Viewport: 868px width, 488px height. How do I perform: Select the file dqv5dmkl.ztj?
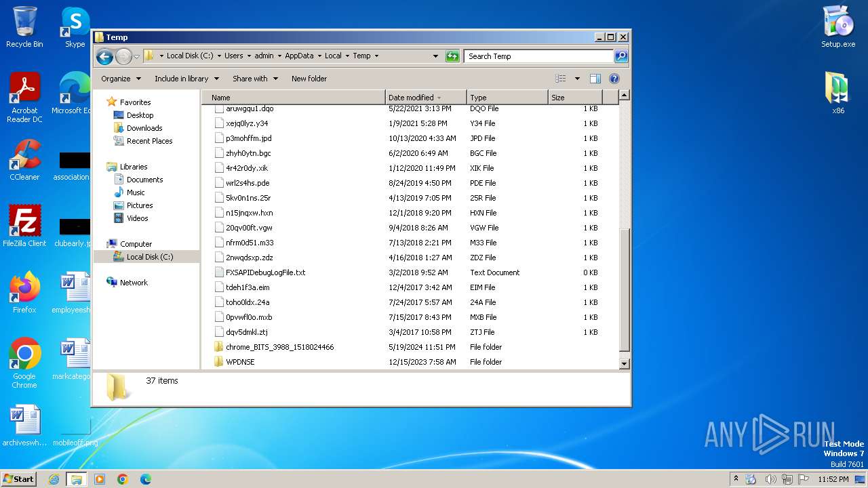(x=246, y=332)
